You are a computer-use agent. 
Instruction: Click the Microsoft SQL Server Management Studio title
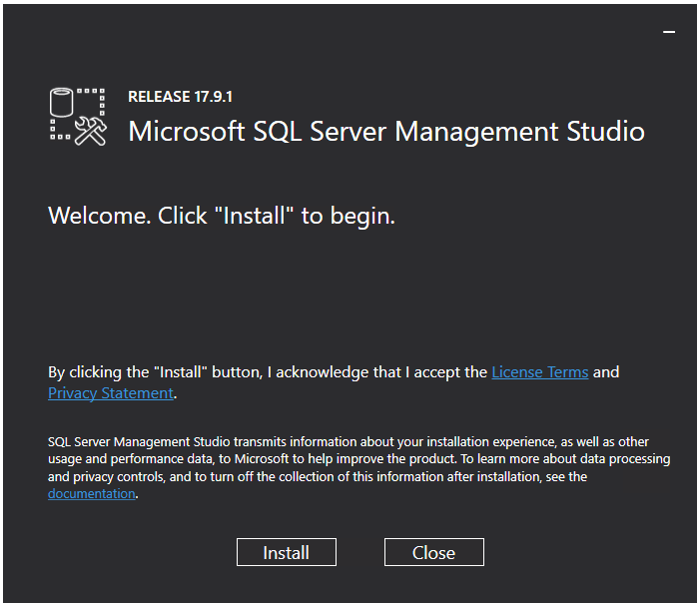tap(386, 132)
